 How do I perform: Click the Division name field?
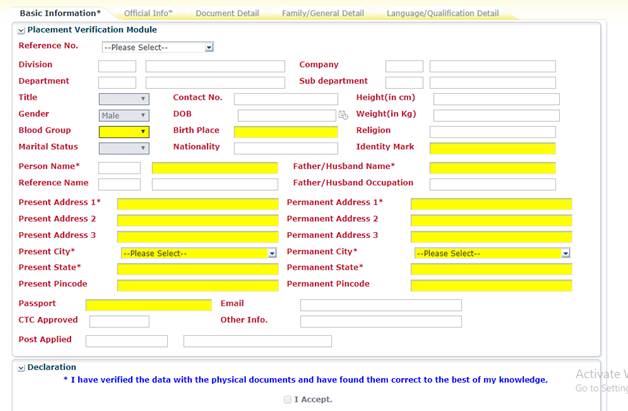click(x=215, y=66)
